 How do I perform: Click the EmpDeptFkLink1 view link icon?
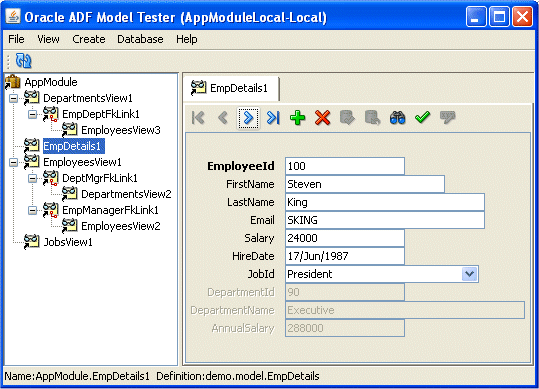(x=50, y=114)
